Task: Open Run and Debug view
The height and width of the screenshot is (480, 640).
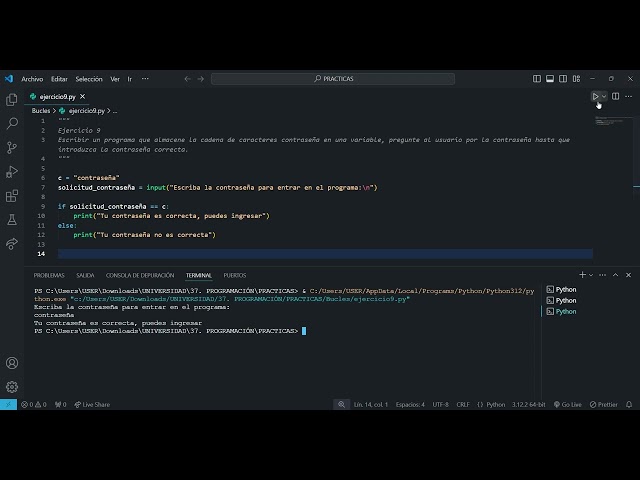Action: pyautogui.click(x=12, y=171)
